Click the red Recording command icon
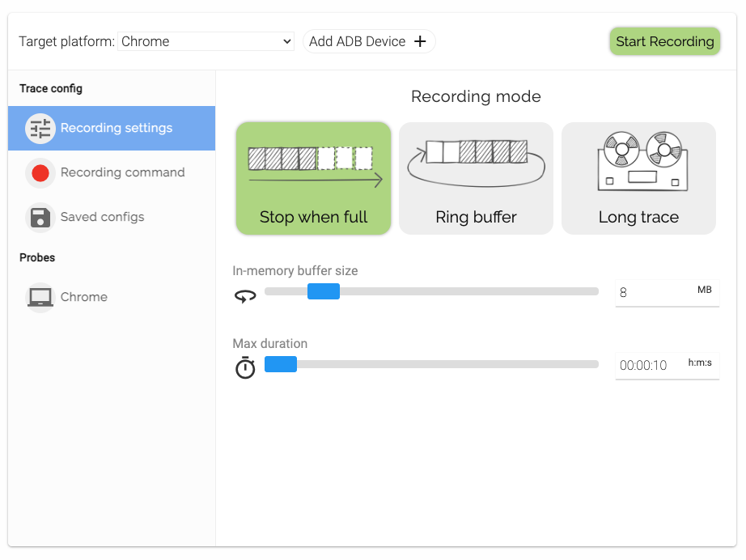746x560 pixels. (40, 173)
